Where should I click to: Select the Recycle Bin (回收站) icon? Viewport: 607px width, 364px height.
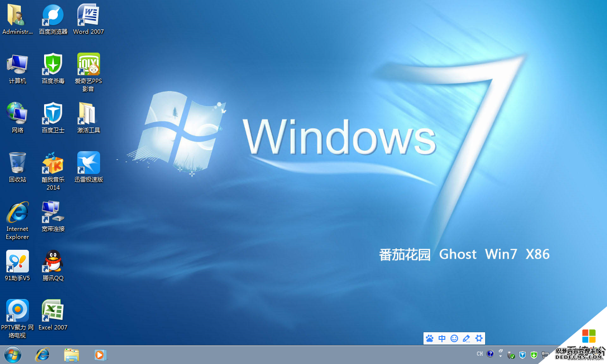[x=18, y=163]
